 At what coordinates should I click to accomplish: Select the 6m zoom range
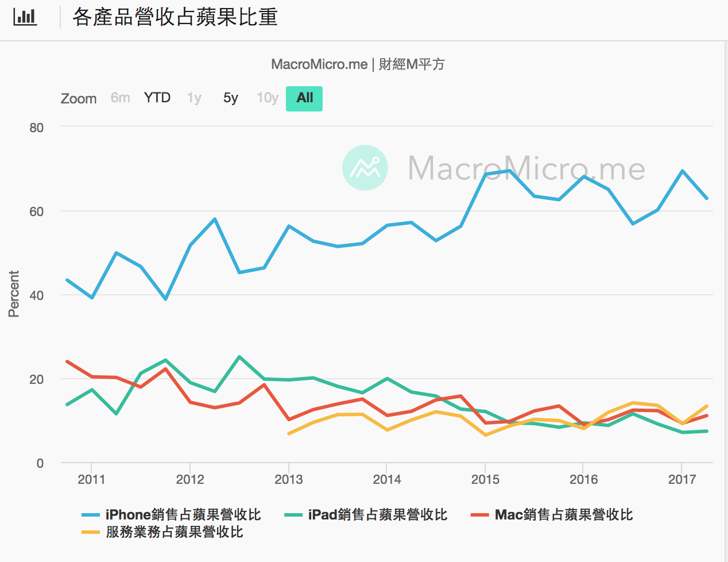[x=121, y=98]
